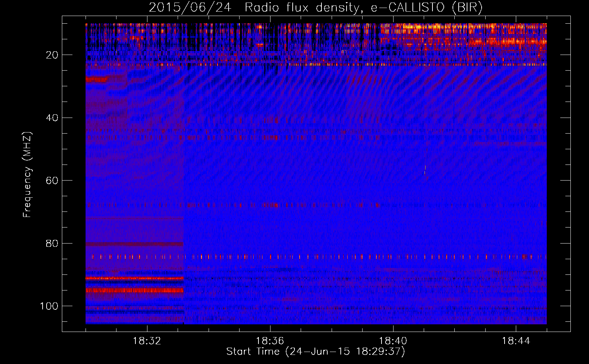Click the 80 MHz frequency tick label
589x364 pixels.
tap(52, 244)
